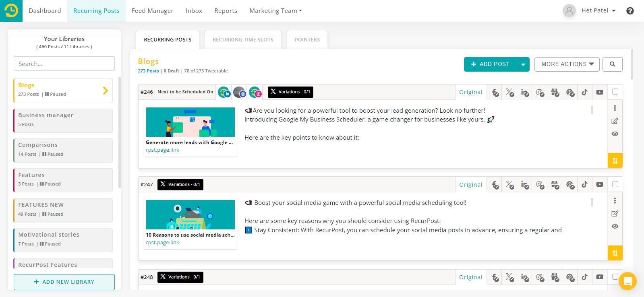Open Facebook variation for post #247

[495, 185]
